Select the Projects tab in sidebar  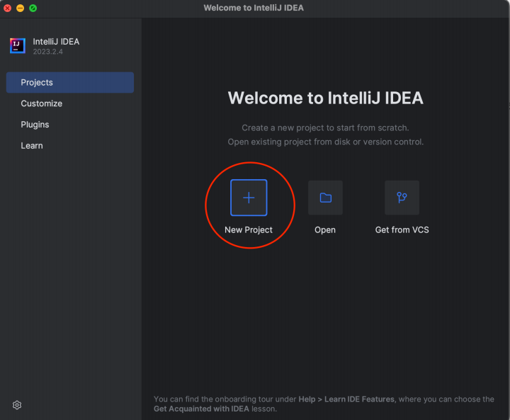point(70,82)
